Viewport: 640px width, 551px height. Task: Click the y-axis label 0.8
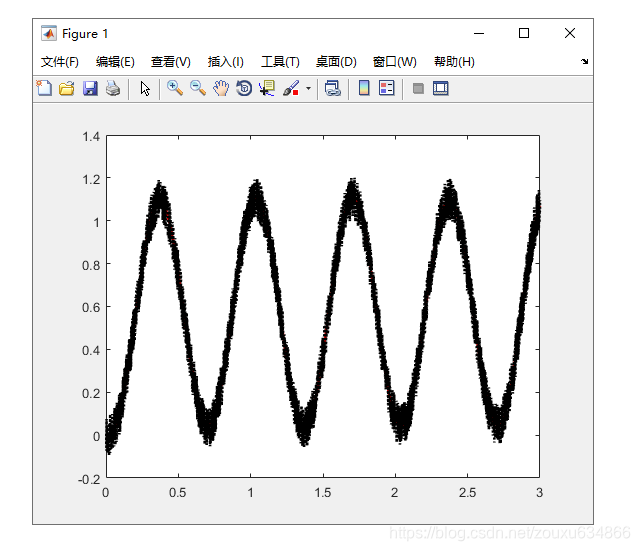point(91,265)
